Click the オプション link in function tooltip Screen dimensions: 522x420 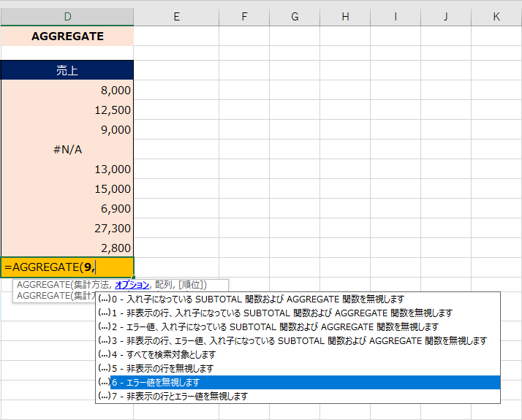point(132,285)
